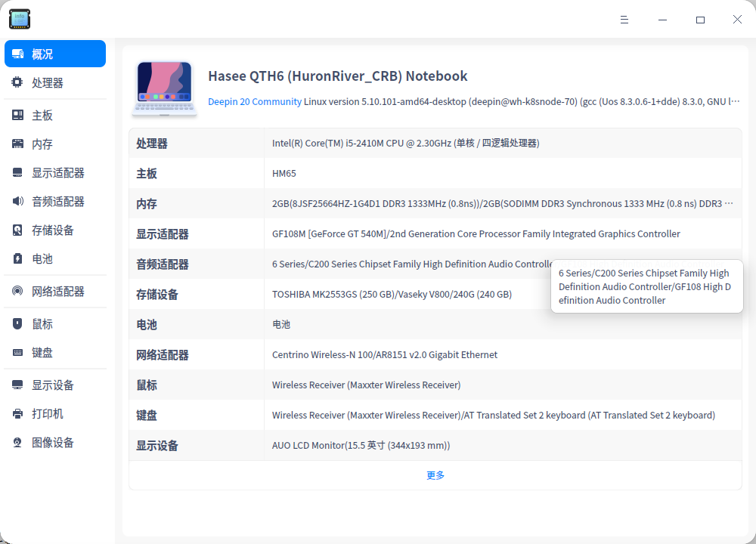Select the 键盘 keyboard icon in sidebar
Image resolution: width=756 pixels, height=544 pixels.
(x=17, y=352)
